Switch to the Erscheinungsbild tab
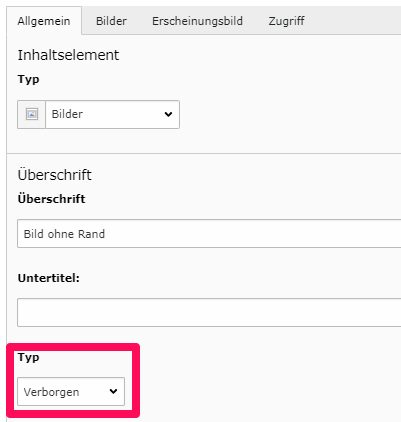 (197, 21)
